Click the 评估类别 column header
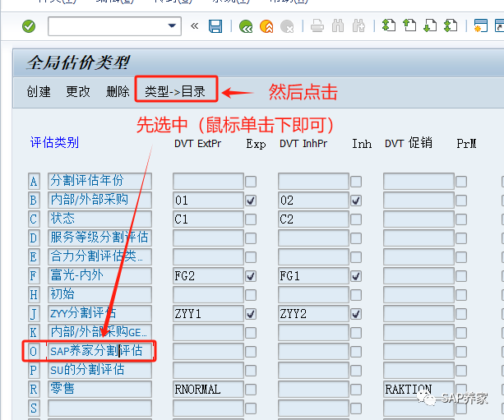Image resolution: width=504 pixels, height=420 pixels. 54,142
